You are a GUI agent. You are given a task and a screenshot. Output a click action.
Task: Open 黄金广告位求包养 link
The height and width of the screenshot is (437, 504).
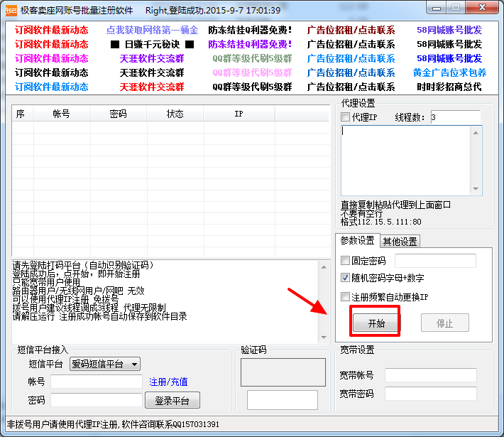(x=449, y=72)
